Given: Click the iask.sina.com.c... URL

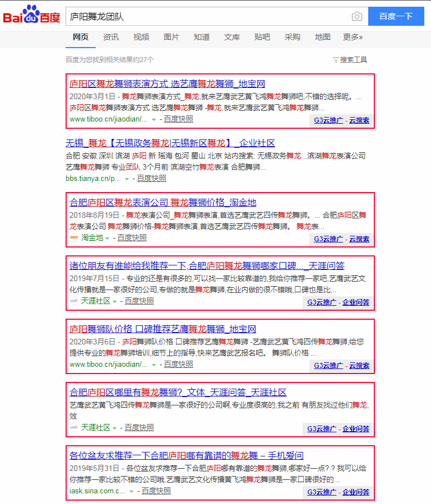Looking at the screenshot, I should point(98,491).
